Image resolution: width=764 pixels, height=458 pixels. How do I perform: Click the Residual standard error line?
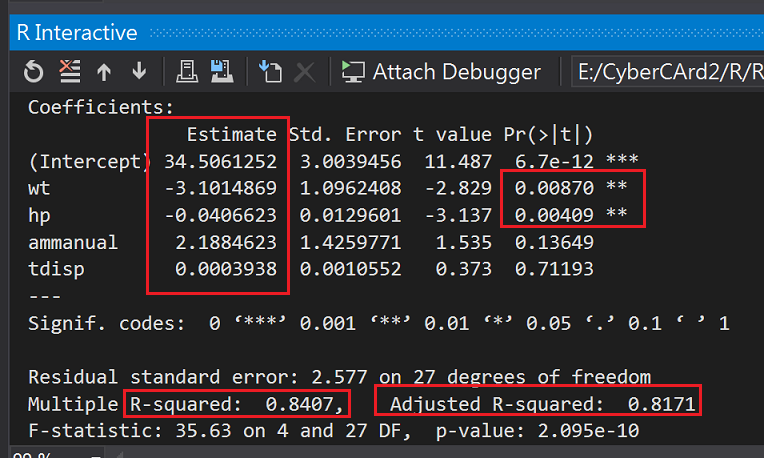(340, 378)
